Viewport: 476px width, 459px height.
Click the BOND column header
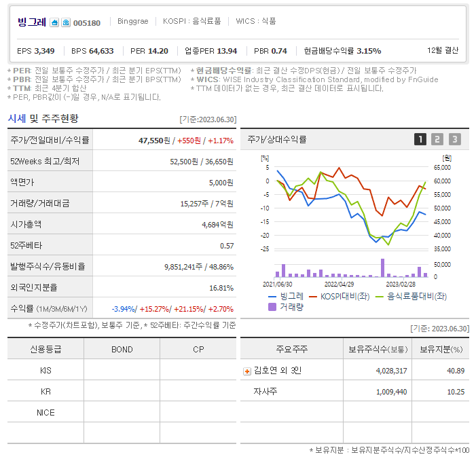(122, 350)
